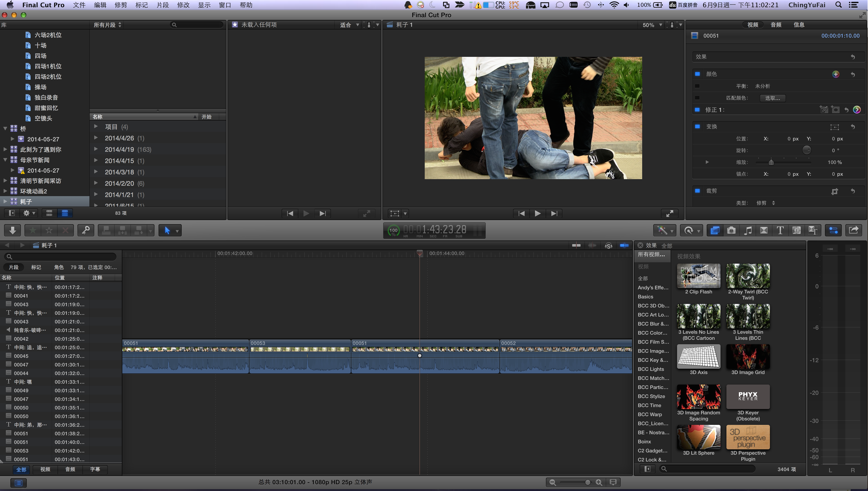This screenshot has height=491, width=868.
Task: Expand the 2014/4/26 date group
Action: [x=97, y=138]
